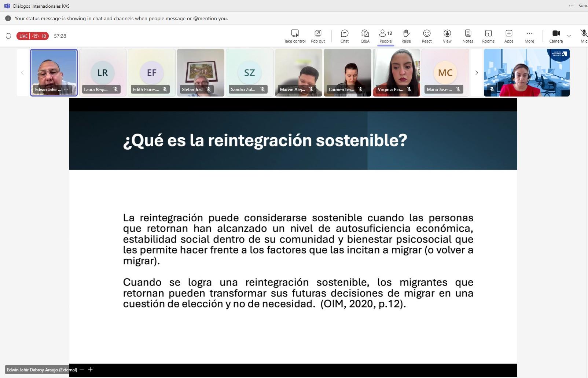Screen dimensions: 588x378
Task: Open the More actions menu
Action: 529,34
